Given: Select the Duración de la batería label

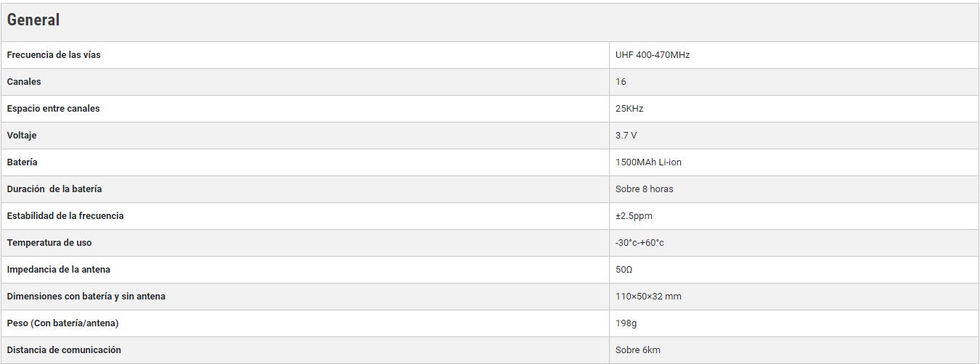Looking at the screenshot, I should [54, 189].
